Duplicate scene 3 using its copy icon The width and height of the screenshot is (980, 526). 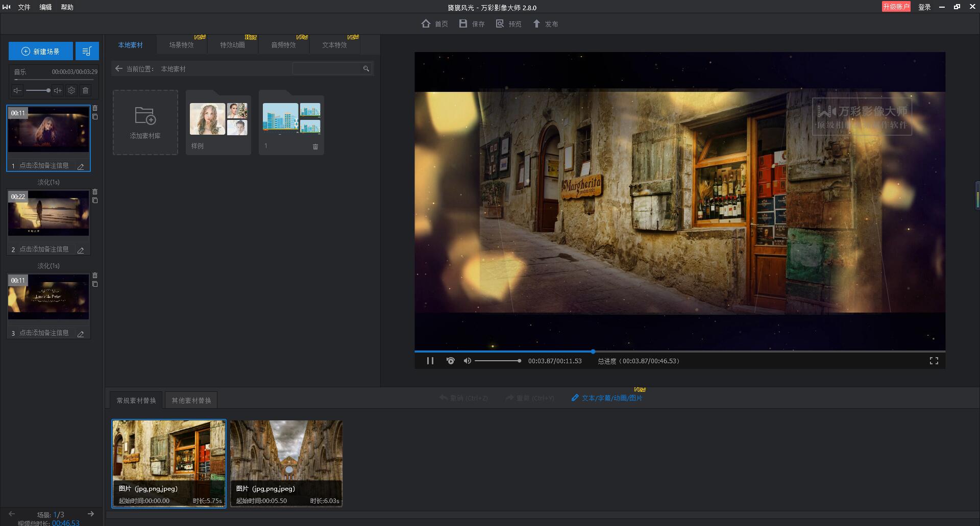coord(95,284)
